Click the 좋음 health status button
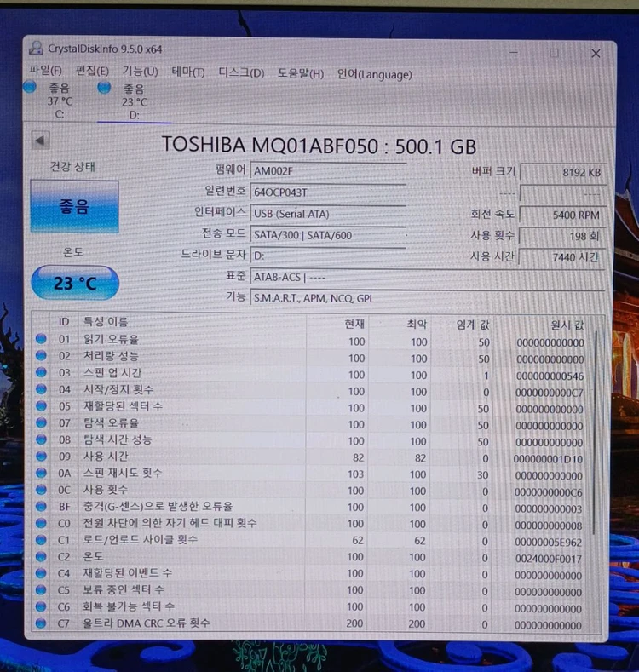This screenshot has height=672, width=639. (x=74, y=207)
